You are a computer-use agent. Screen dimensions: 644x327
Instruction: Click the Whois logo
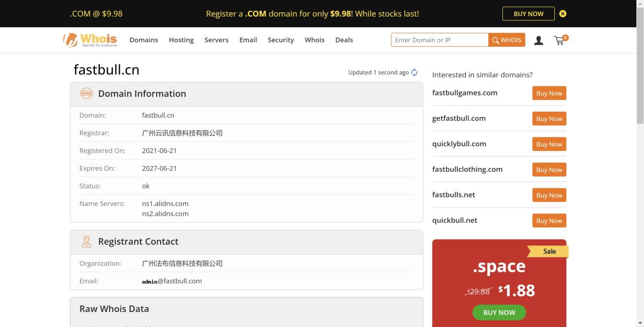(x=90, y=39)
